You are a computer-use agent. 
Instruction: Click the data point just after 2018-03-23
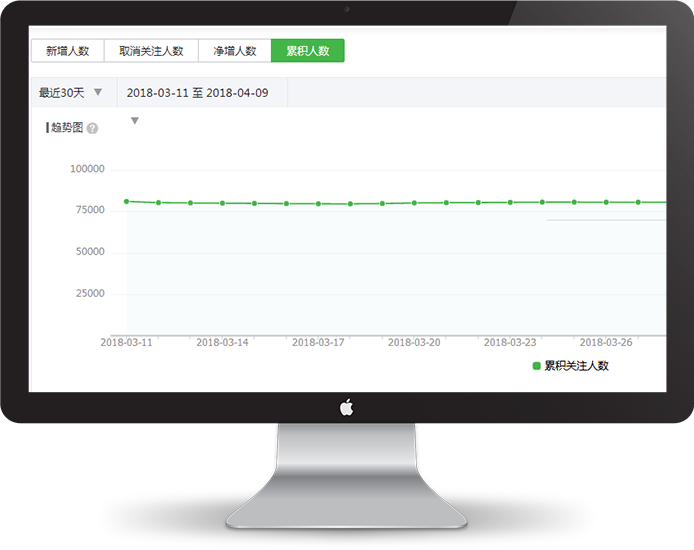542,202
